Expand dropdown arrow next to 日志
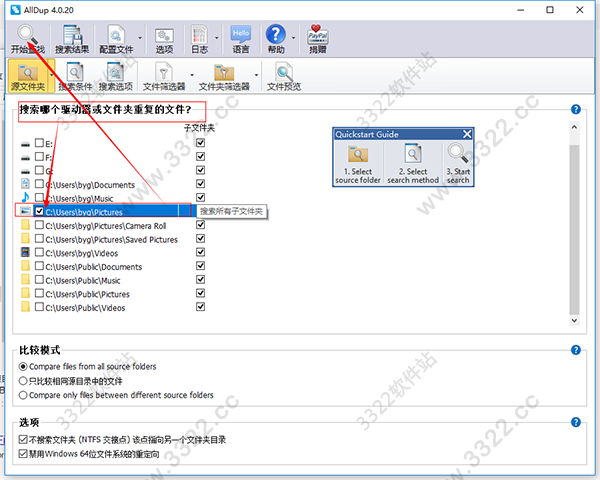The height and width of the screenshot is (480, 600). pyautogui.click(x=216, y=38)
